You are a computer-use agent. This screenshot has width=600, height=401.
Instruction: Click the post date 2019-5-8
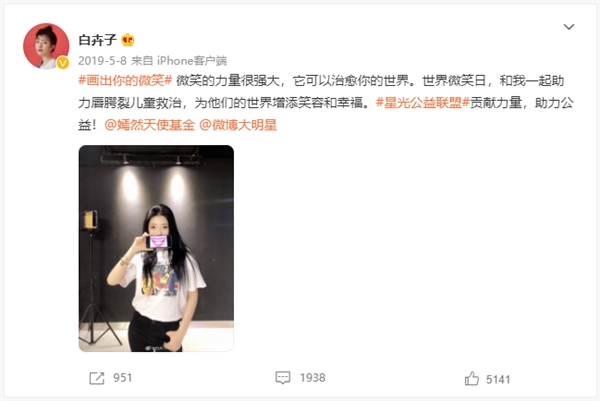[102, 60]
